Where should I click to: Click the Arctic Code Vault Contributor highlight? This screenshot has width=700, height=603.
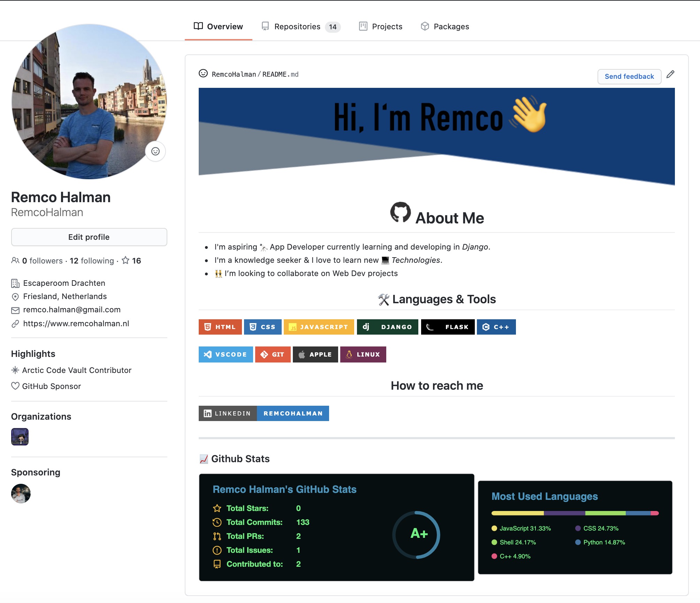tap(76, 370)
